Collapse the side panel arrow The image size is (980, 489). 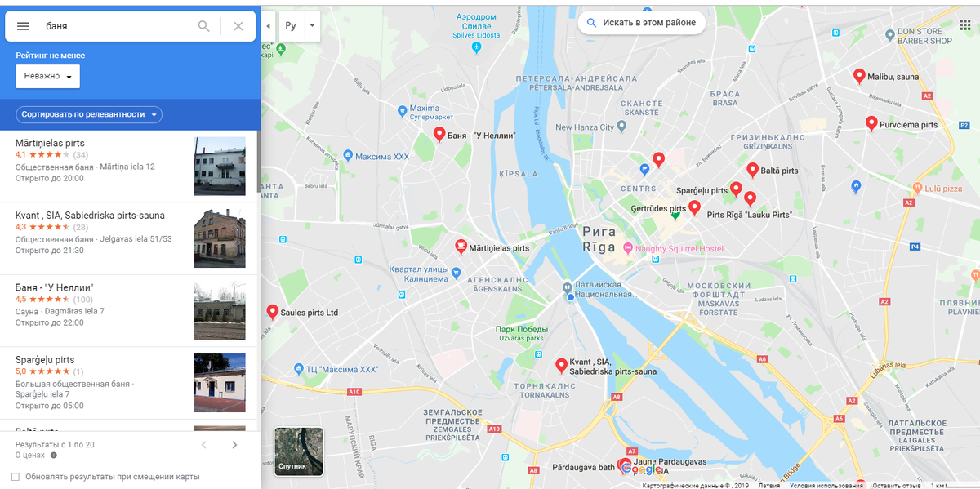click(x=269, y=26)
